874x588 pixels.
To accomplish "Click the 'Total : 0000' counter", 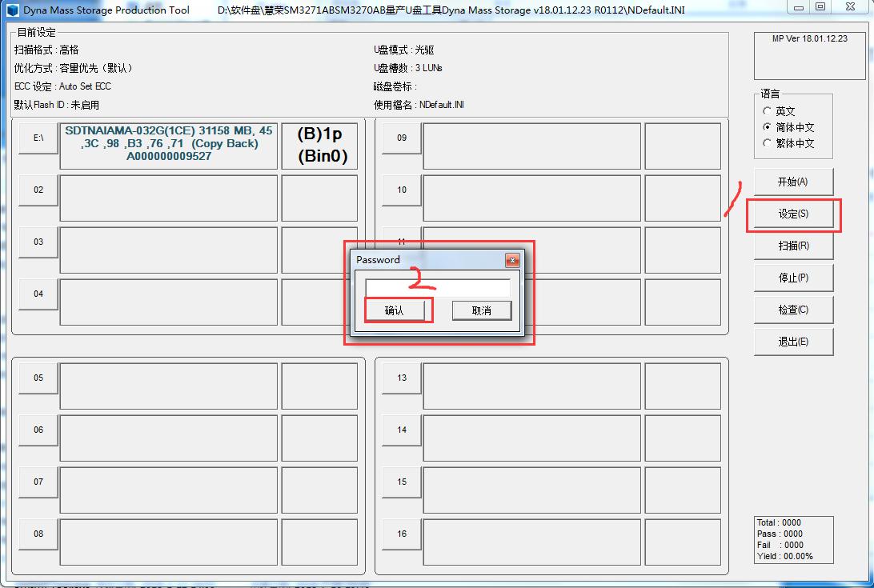I will (x=779, y=522).
